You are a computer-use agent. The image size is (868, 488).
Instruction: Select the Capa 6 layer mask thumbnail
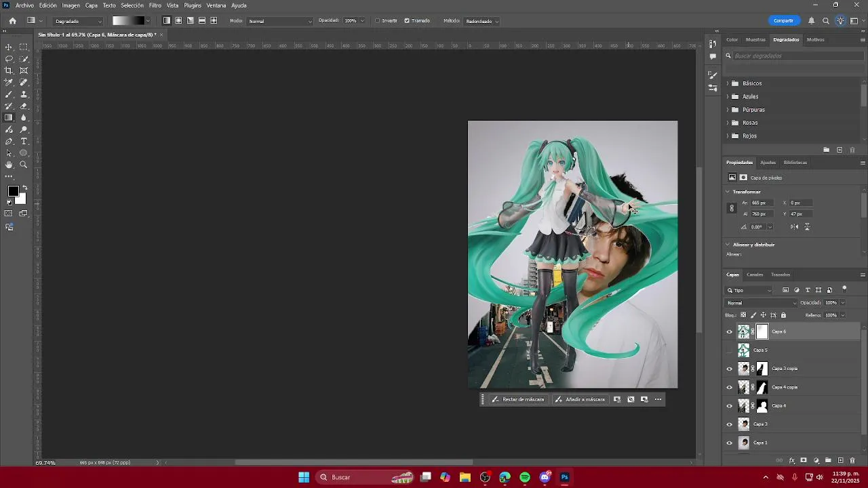click(x=762, y=331)
